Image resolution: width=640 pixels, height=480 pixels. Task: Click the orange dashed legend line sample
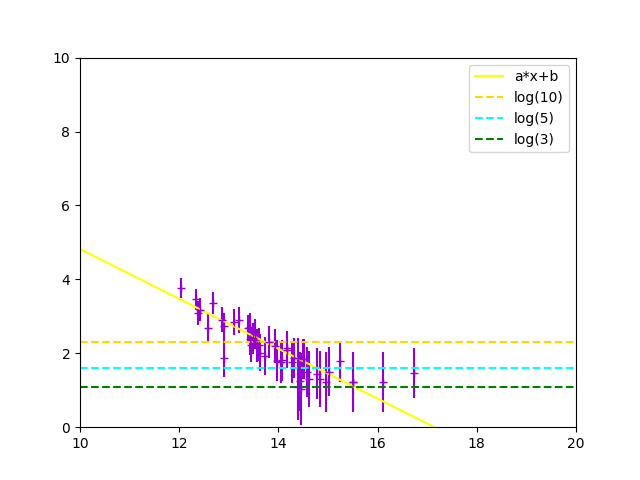(x=489, y=97)
